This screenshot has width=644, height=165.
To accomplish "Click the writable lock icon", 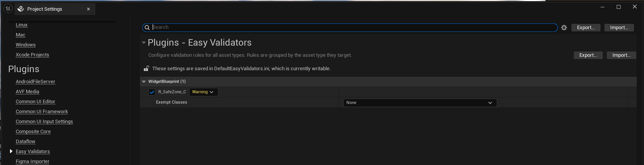I will point(146,69).
